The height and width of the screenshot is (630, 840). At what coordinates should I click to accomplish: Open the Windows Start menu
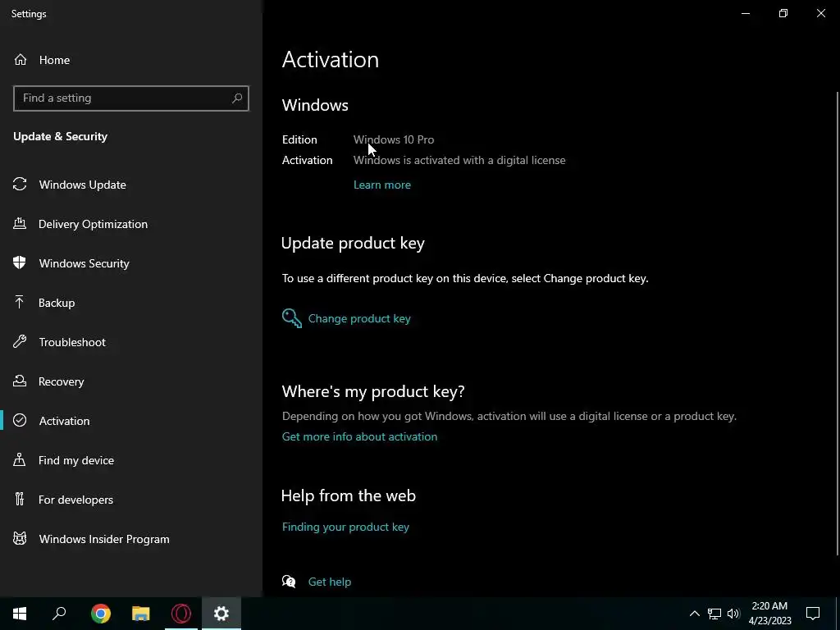(20, 614)
